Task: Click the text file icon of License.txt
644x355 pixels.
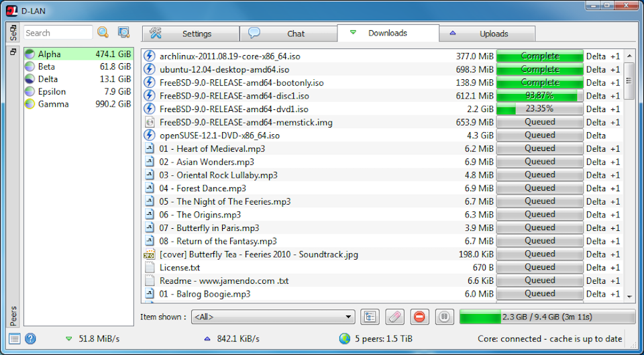Action: point(150,268)
